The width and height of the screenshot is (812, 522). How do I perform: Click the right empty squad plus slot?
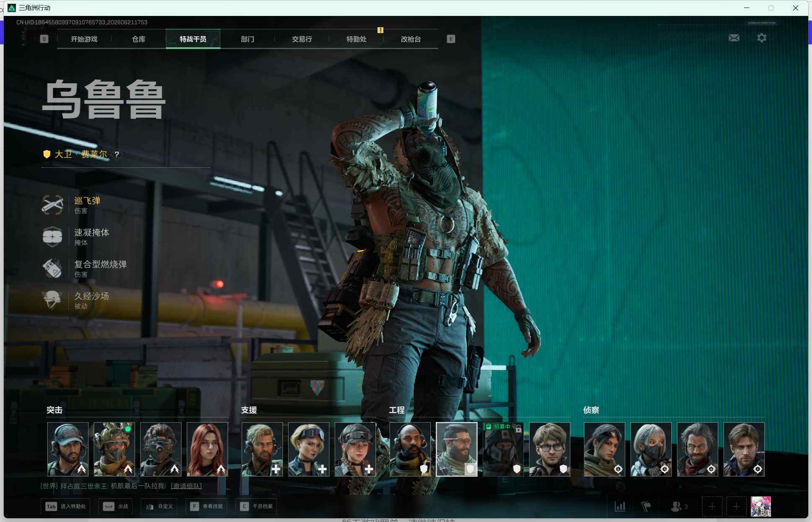click(736, 507)
